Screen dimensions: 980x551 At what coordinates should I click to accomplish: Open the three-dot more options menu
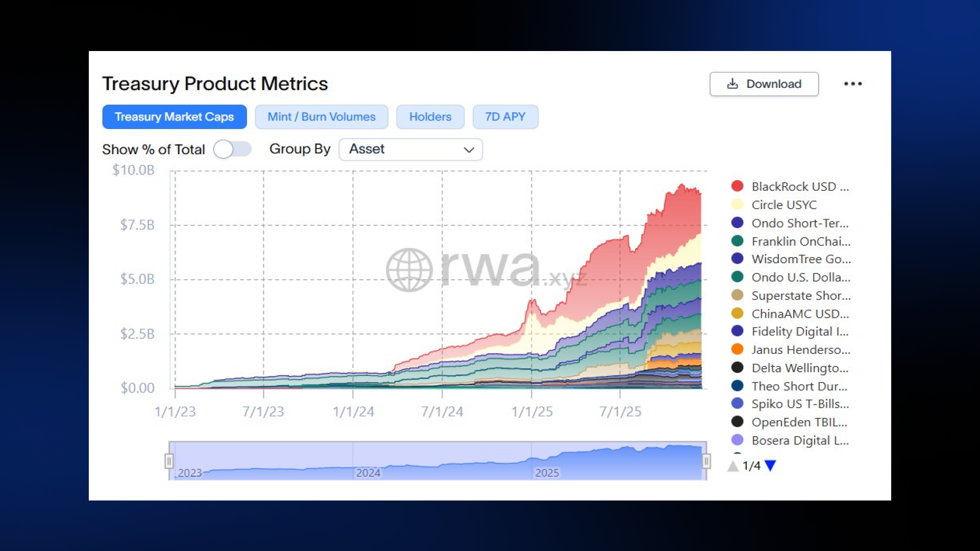coord(853,84)
